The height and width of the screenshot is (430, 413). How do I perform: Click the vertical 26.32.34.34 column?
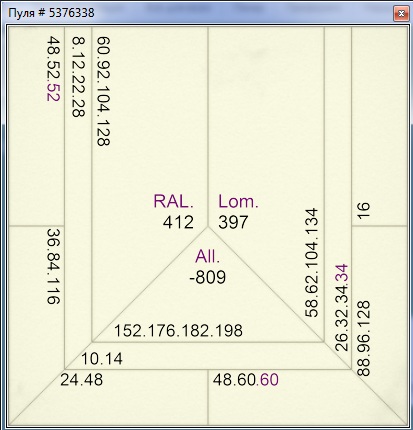[x=341, y=308]
